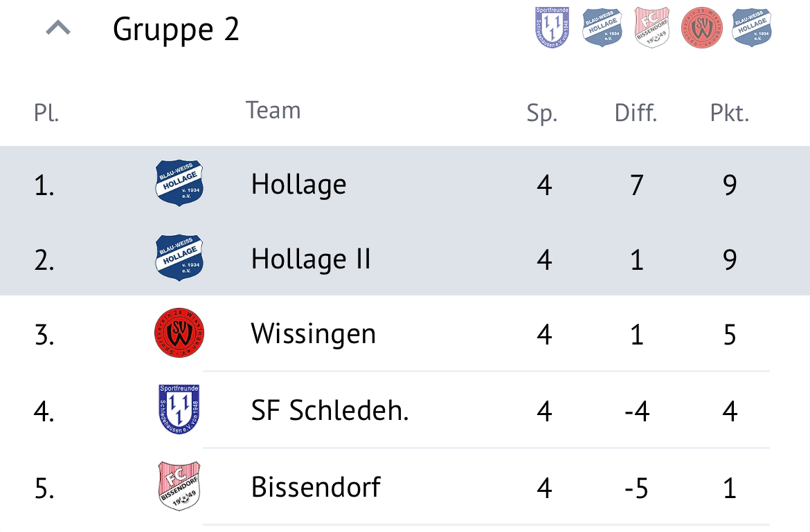Click last Hollage crest in header

pos(752,28)
